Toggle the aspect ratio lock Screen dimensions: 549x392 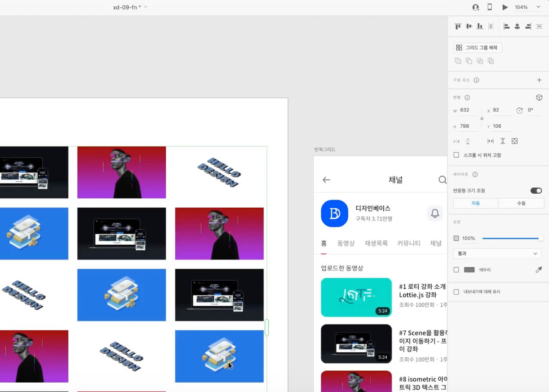coord(482,118)
